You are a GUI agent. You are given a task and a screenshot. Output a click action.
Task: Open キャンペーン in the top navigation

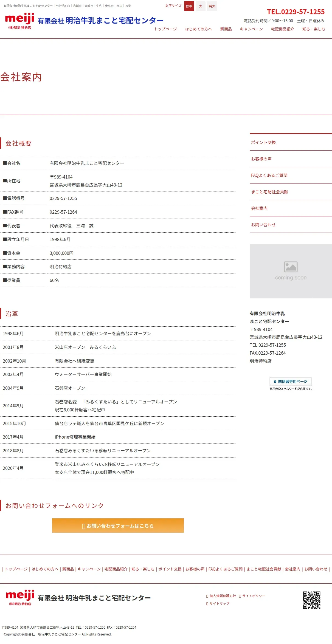251,29
